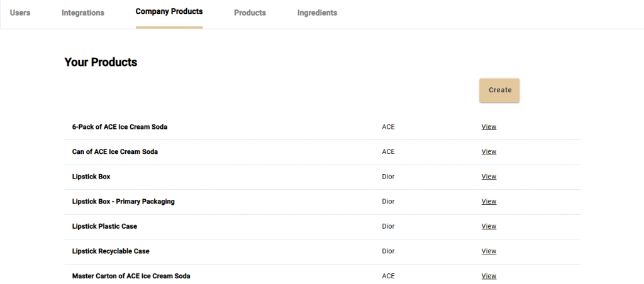View Master Carton of ACE Ice Cream Soda

(x=489, y=276)
